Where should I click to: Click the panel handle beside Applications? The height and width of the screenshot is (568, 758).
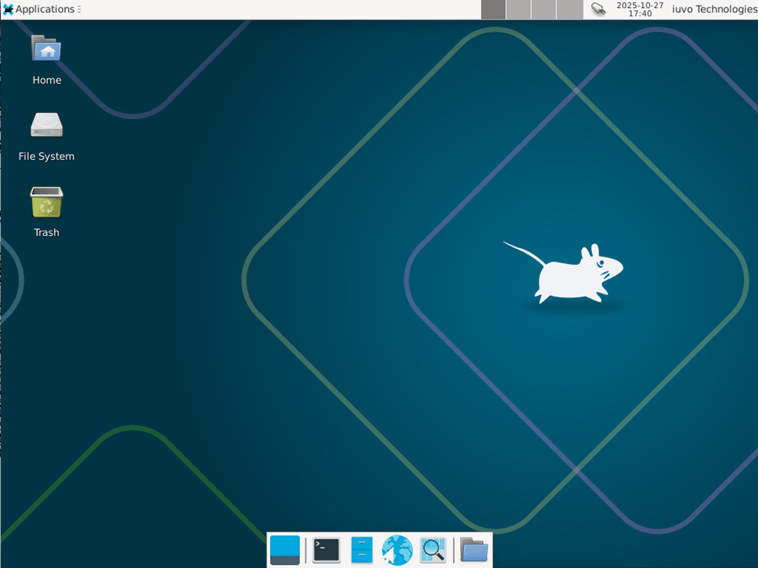tap(80, 9)
